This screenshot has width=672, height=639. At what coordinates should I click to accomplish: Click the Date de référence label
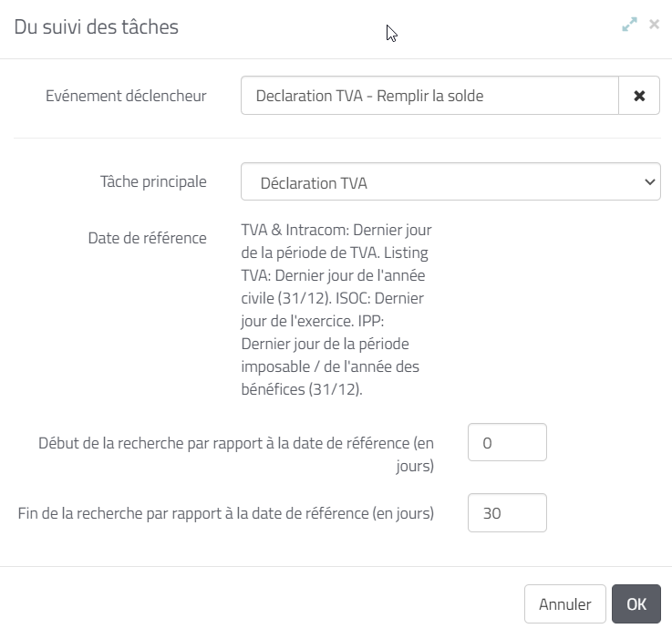click(147, 238)
